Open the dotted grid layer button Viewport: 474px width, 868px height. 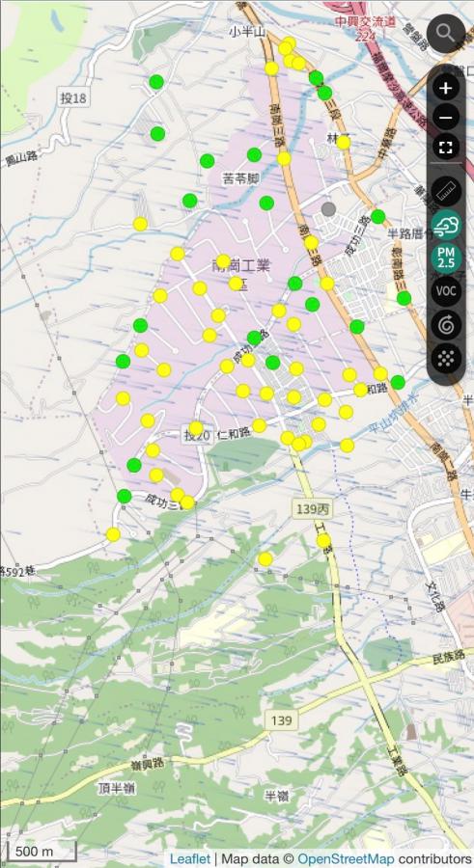point(446,358)
